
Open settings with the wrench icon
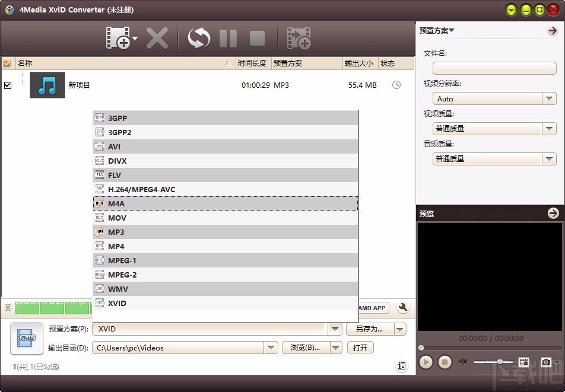(403, 307)
